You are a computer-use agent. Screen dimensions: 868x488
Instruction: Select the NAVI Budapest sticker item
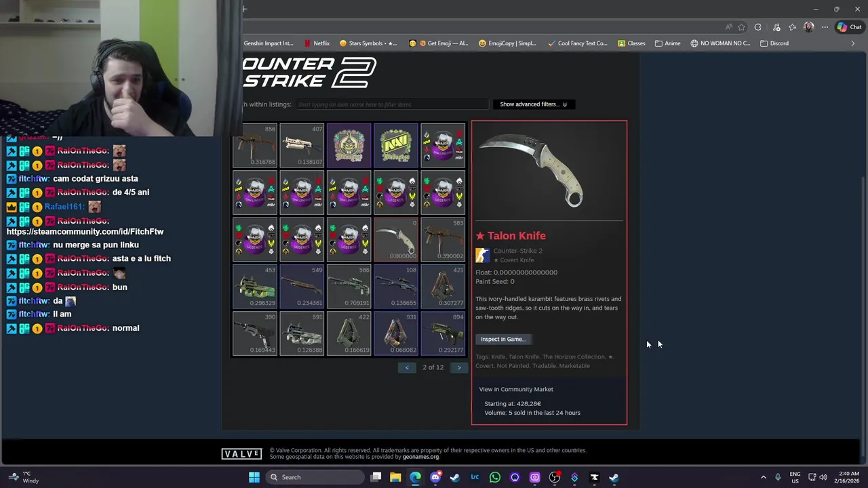pos(396,146)
